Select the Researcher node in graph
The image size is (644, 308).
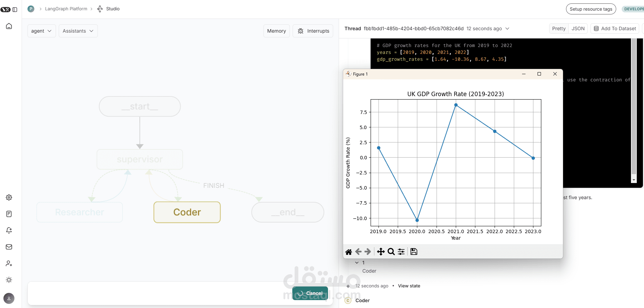click(x=80, y=212)
